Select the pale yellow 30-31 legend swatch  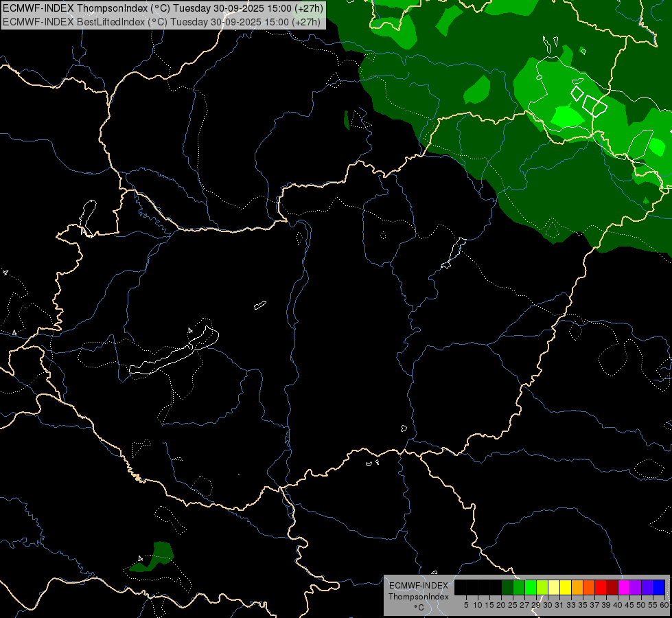coord(554,587)
